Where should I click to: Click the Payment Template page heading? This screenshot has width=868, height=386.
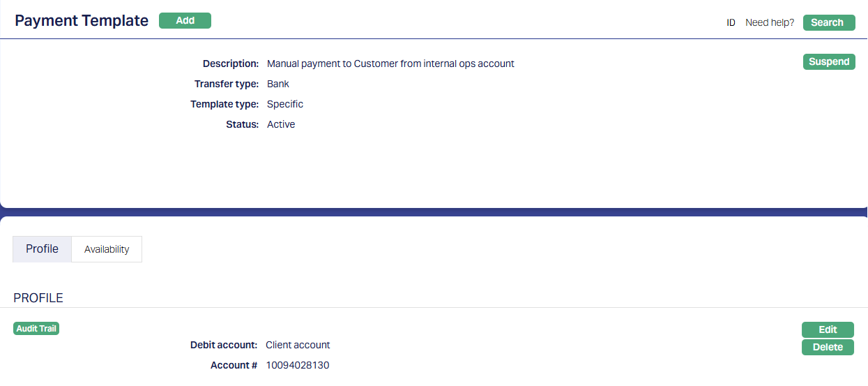point(82,21)
